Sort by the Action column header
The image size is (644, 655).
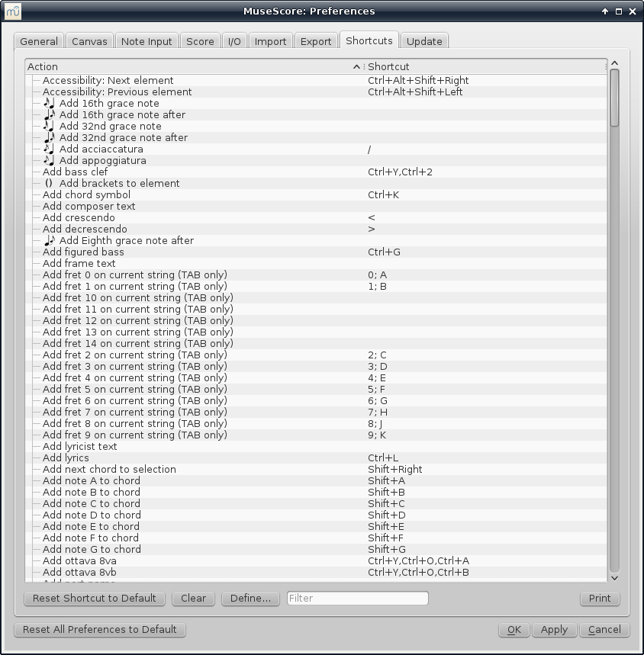195,67
